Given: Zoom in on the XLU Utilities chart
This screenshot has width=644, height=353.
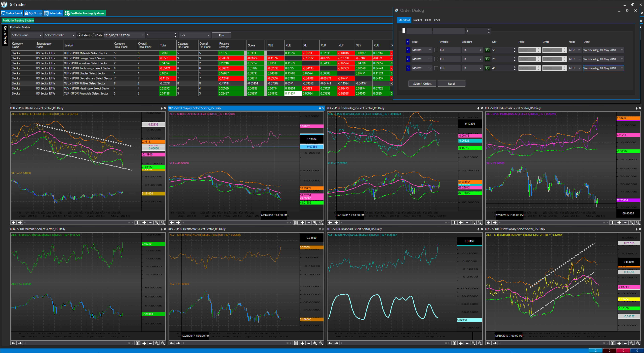Looking at the screenshot, I should pos(156,222).
